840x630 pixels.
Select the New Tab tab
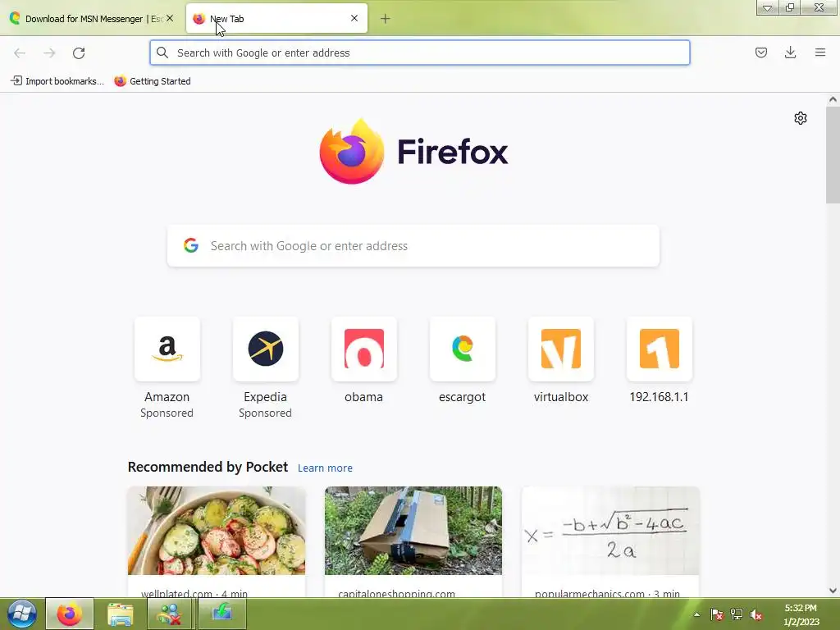coord(276,19)
